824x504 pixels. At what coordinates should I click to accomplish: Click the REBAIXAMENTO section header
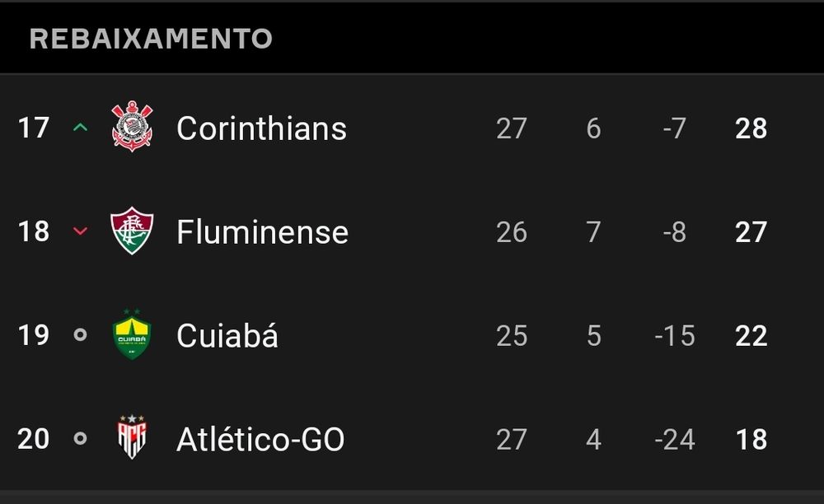tap(151, 39)
